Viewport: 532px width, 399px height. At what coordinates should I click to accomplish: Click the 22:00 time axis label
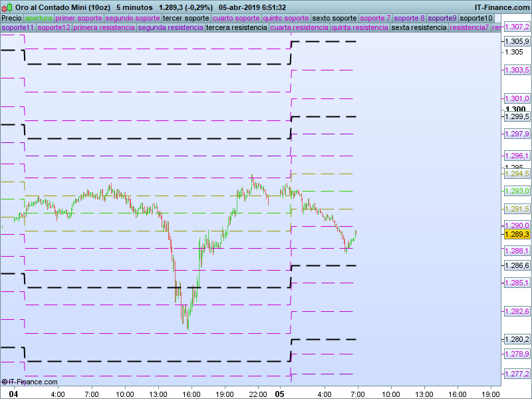(x=258, y=394)
